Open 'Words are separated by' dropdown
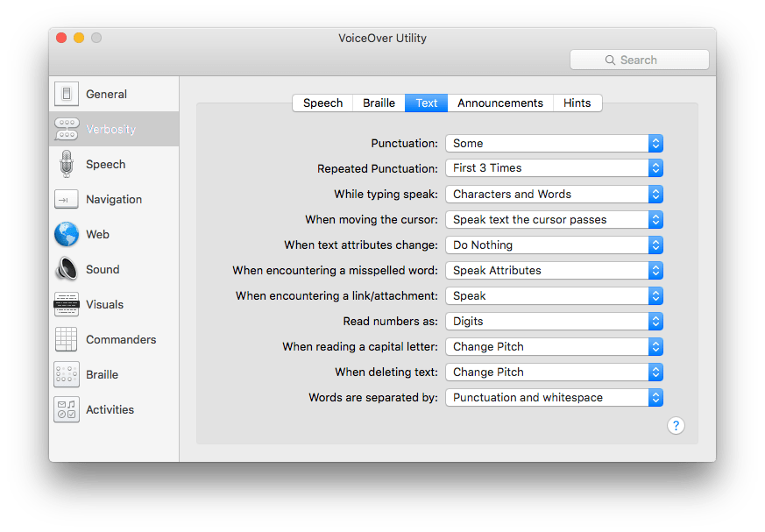The width and height of the screenshot is (765, 532). point(554,397)
